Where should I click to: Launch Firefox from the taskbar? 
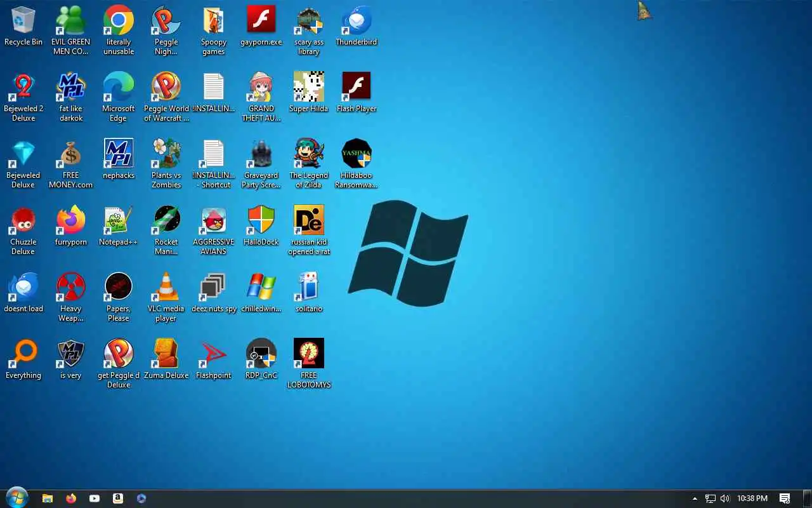tap(71, 498)
